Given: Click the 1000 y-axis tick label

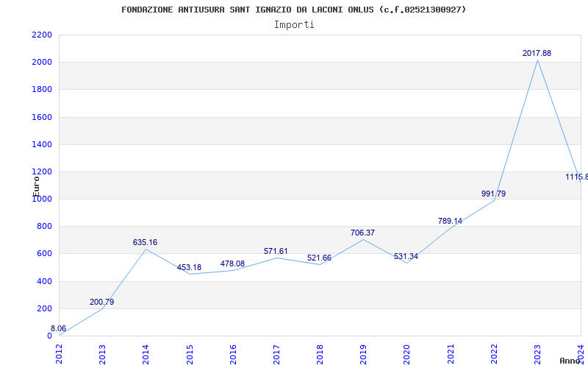Looking at the screenshot, I should point(42,199).
